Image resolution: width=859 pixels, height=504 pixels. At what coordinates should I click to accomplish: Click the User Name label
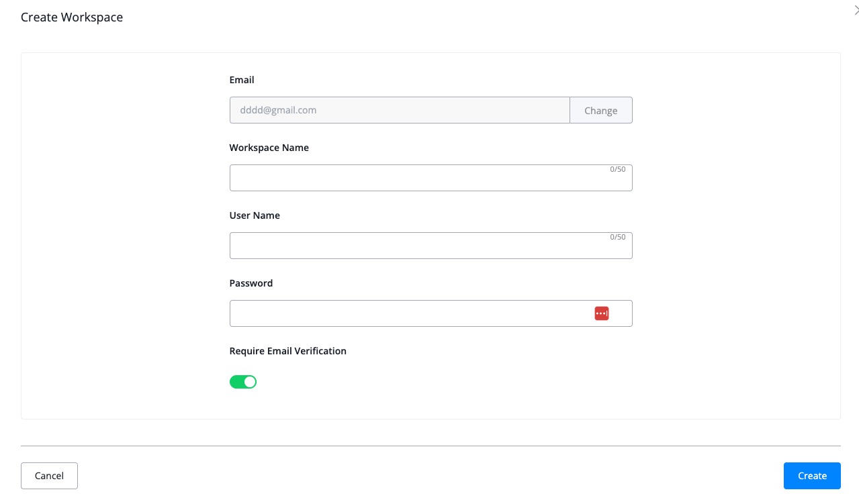255,215
